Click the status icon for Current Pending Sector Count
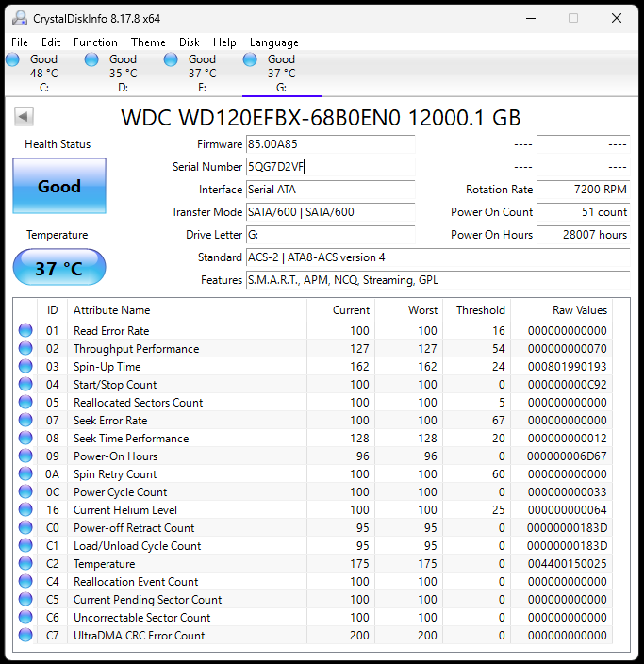Viewport: 644px width, 664px height. click(x=25, y=599)
